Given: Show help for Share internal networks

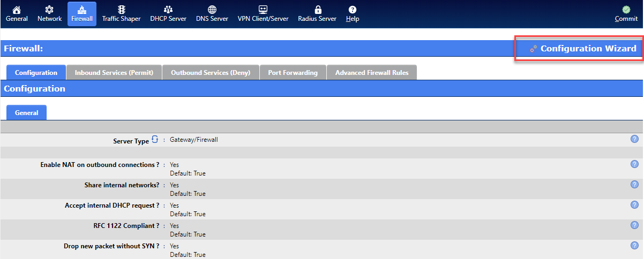Looking at the screenshot, I should click(x=634, y=184).
